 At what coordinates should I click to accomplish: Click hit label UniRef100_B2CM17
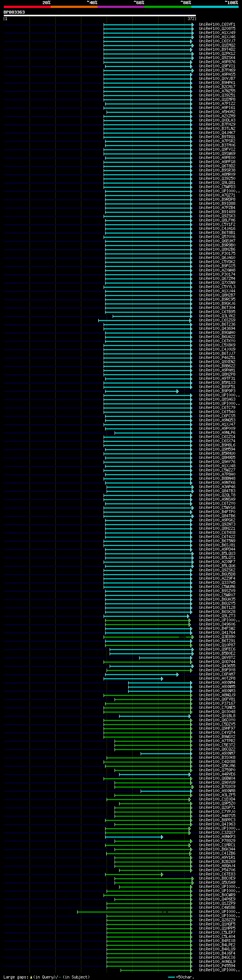pos(217,87)
